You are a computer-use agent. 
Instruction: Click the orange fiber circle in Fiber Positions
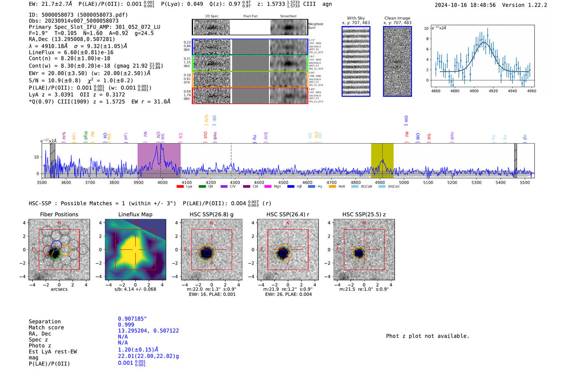[x=66, y=250]
